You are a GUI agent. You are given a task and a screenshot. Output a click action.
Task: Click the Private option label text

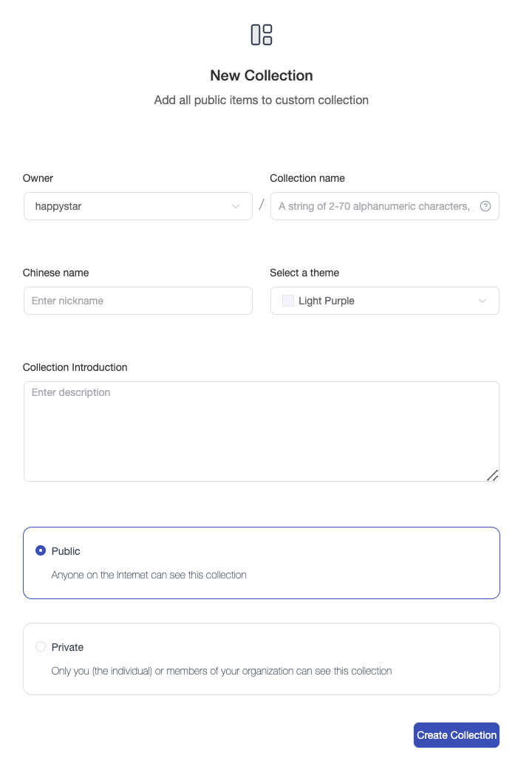pyautogui.click(x=67, y=647)
